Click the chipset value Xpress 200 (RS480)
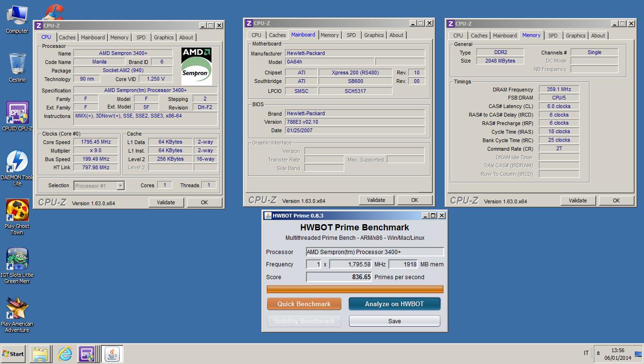This screenshot has height=364, width=644. click(355, 73)
